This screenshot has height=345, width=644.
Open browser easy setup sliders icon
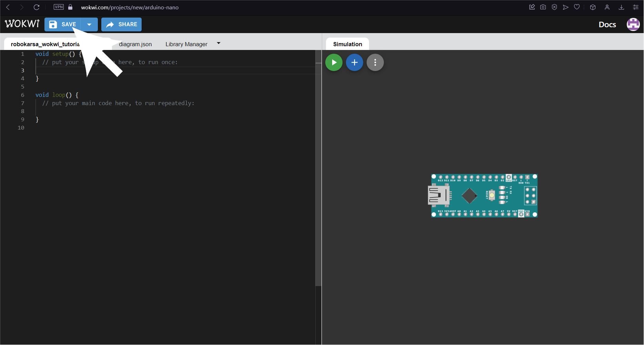click(x=636, y=7)
